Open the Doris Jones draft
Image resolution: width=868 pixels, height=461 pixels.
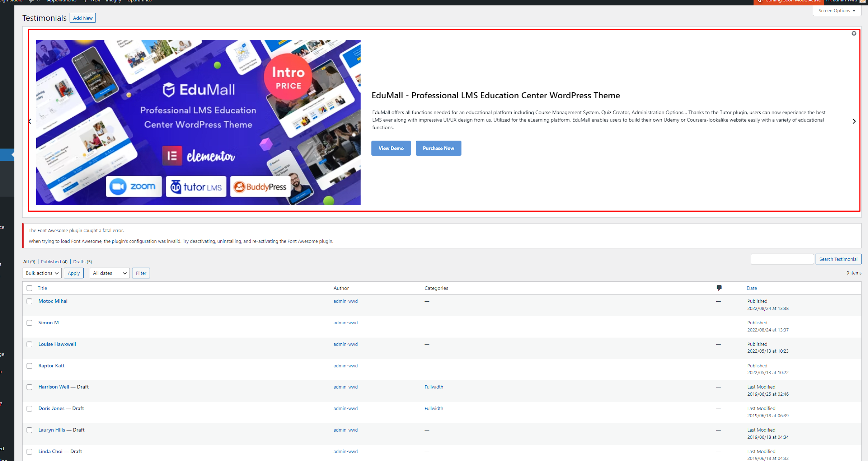[51, 408]
